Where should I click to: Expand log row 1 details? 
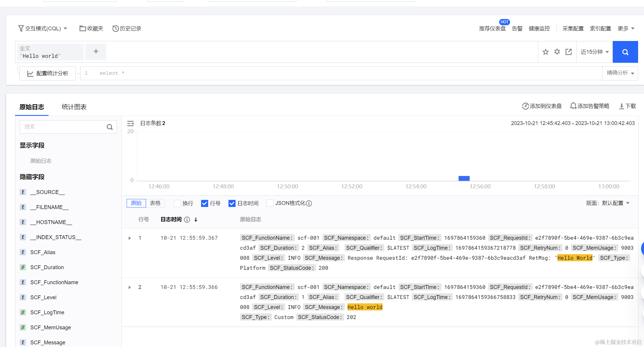[x=130, y=238]
